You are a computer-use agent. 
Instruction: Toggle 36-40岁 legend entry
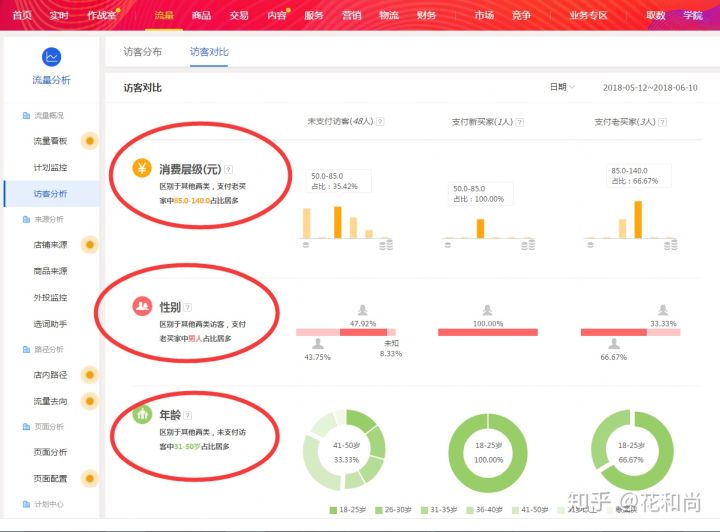click(x=484, y=510)
